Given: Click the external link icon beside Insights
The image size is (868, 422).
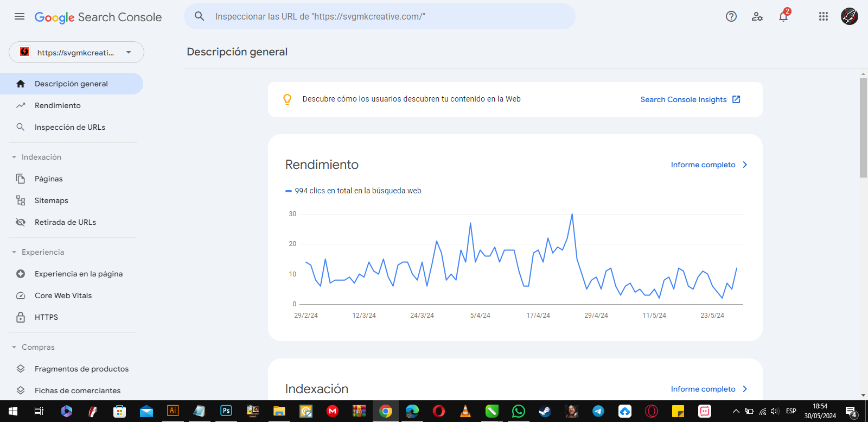Looking at the screenshot, I should [736, 99].
